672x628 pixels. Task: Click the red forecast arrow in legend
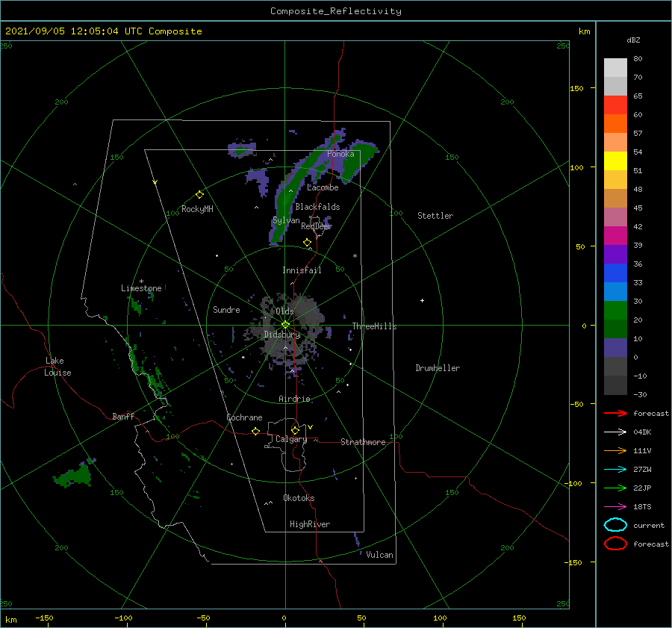point(615,413)
